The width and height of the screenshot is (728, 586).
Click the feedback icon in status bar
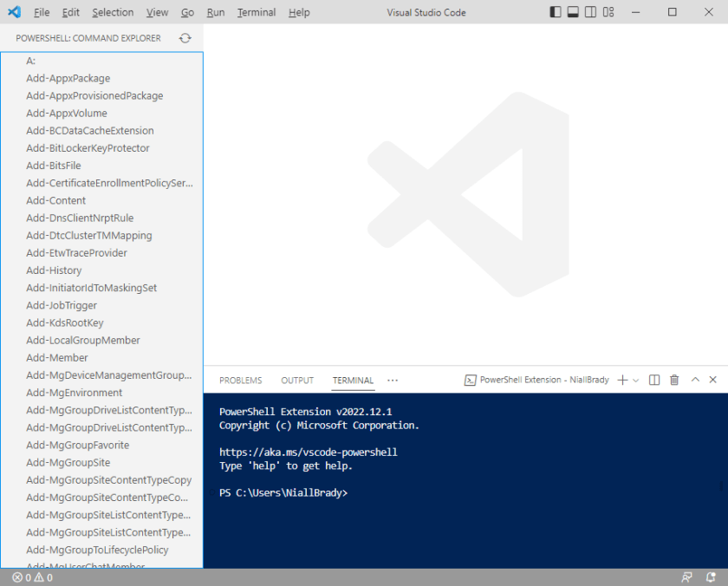tap(687, 577)
